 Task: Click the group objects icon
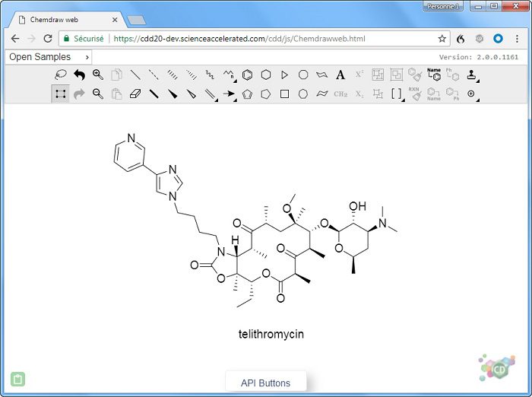pos(378,75)
